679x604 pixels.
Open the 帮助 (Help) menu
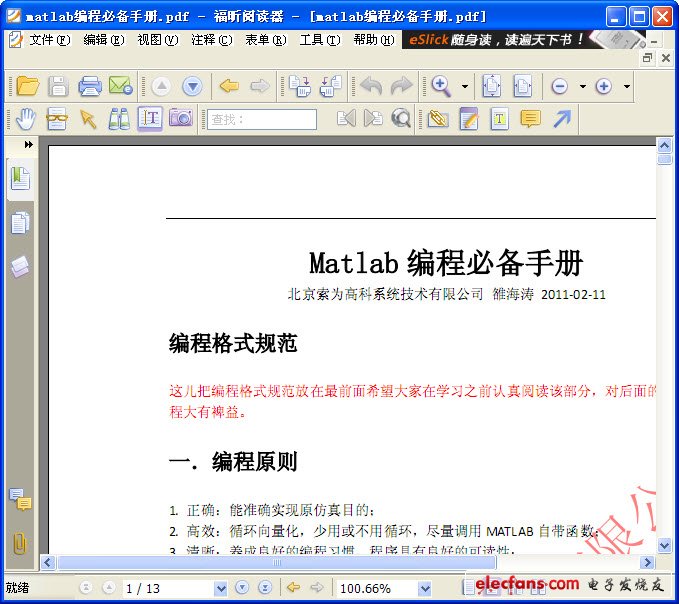[x=372, y=40]
